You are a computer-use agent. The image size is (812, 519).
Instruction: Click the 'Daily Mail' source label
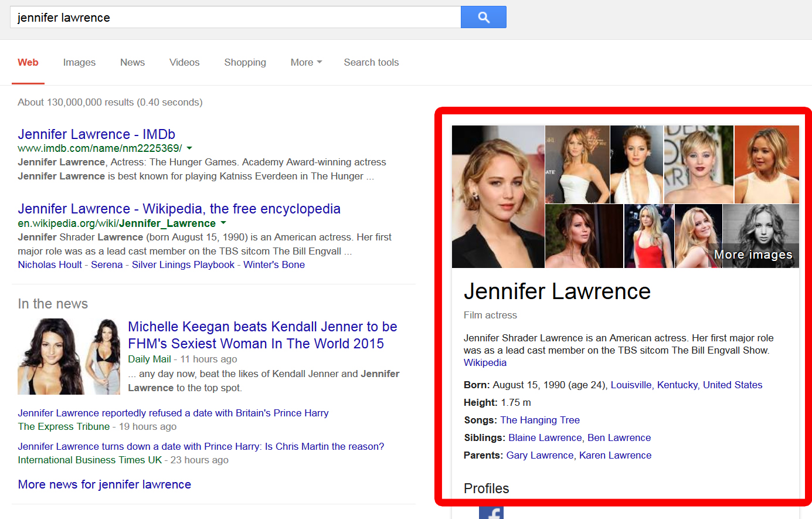150,359
